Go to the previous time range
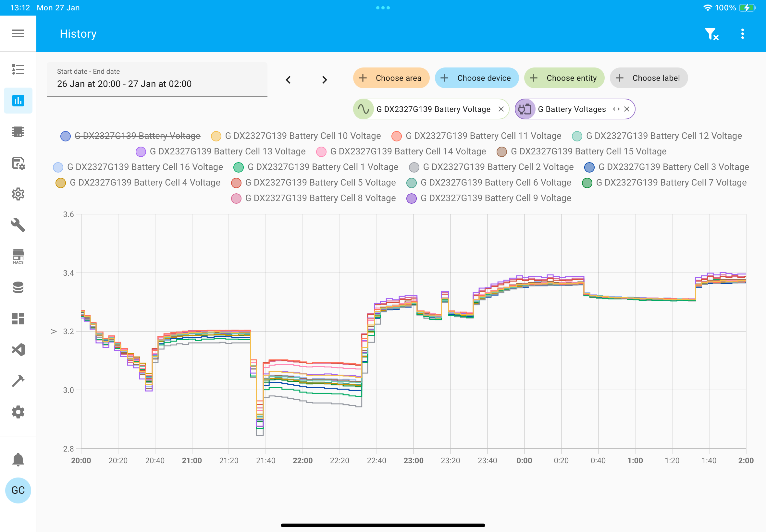 288,80
